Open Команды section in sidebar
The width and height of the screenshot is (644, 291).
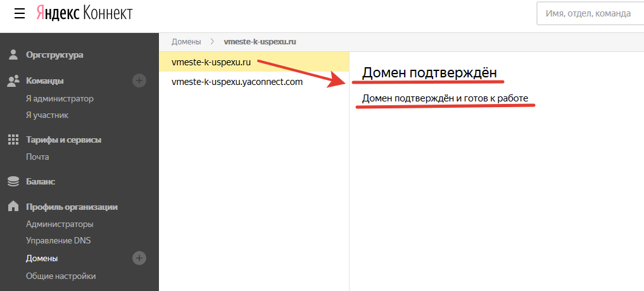pos(44,81)
